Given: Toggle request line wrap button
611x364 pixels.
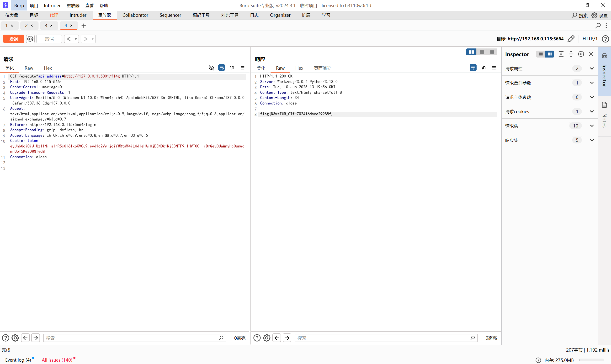Looking at the screenshot, I should tap(222, 68).
